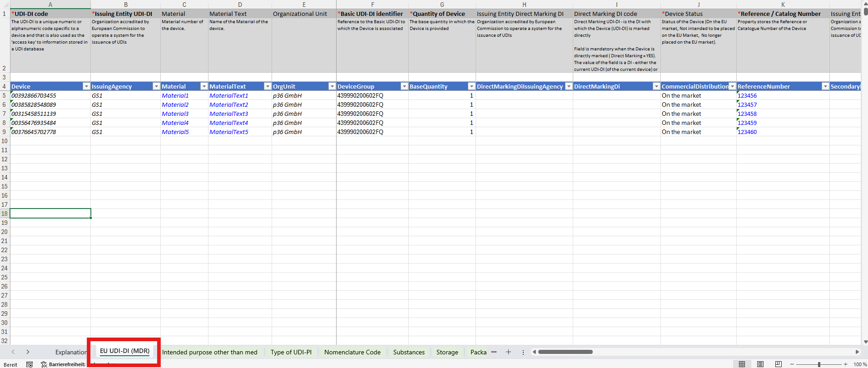Navigate to previous sheet tab arrow
Image resolution: width=868 pixels, height=368 pixels.
coord(13,352)
